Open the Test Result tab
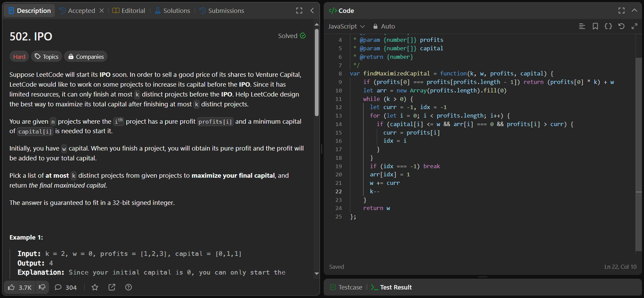Viewport: 644px width, 298px height. [391, 288]
